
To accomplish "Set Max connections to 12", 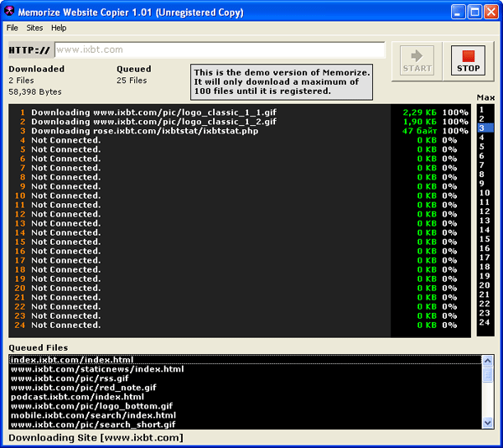I will 485,211.
